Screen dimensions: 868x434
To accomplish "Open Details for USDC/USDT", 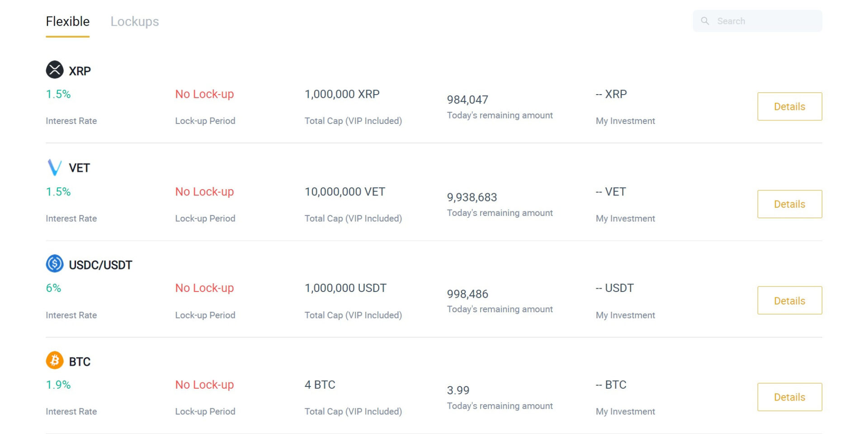I will coord(790,300).
